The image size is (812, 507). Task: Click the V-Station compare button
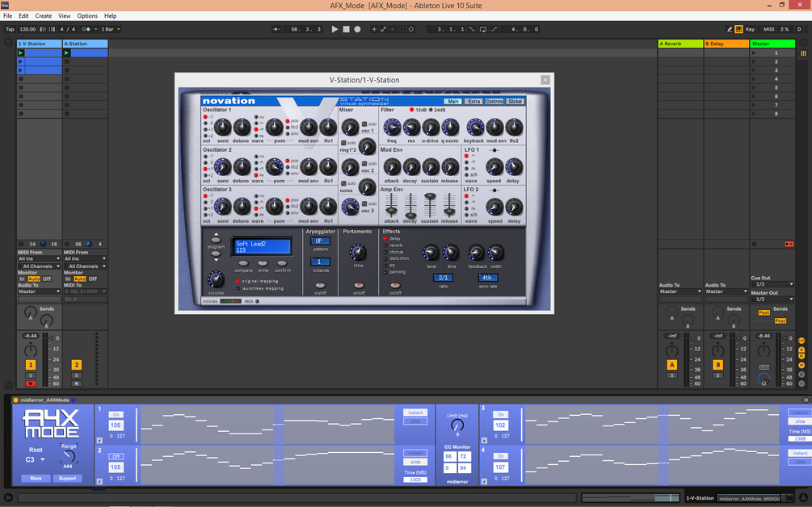[243, 263]
